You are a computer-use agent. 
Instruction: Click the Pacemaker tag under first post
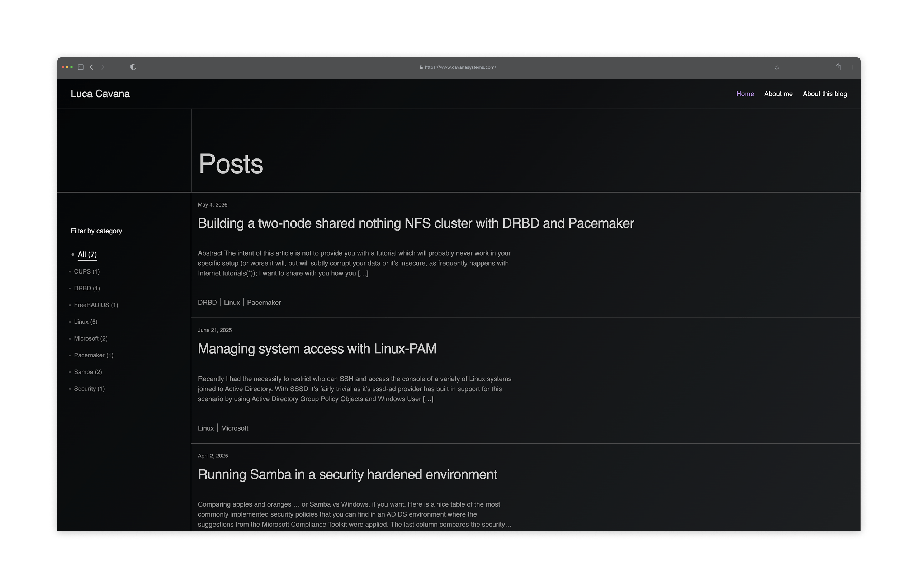264,302
